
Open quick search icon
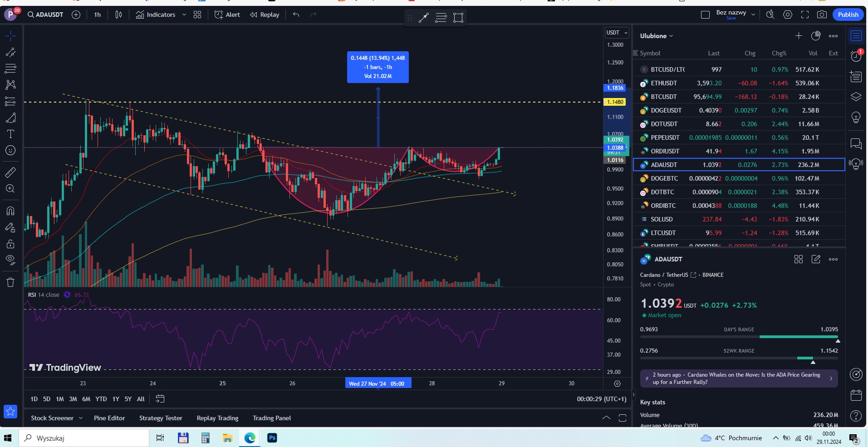[x=770, y=15]
